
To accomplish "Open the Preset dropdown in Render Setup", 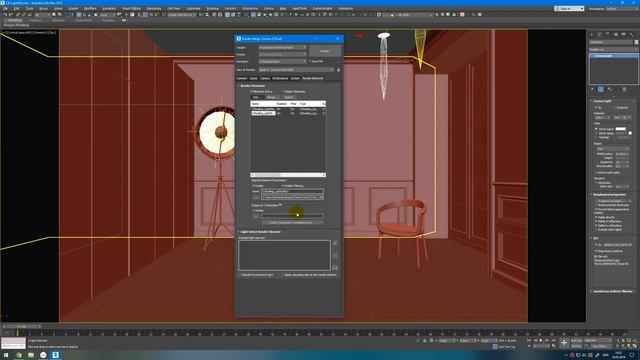I will click(282, 54).
